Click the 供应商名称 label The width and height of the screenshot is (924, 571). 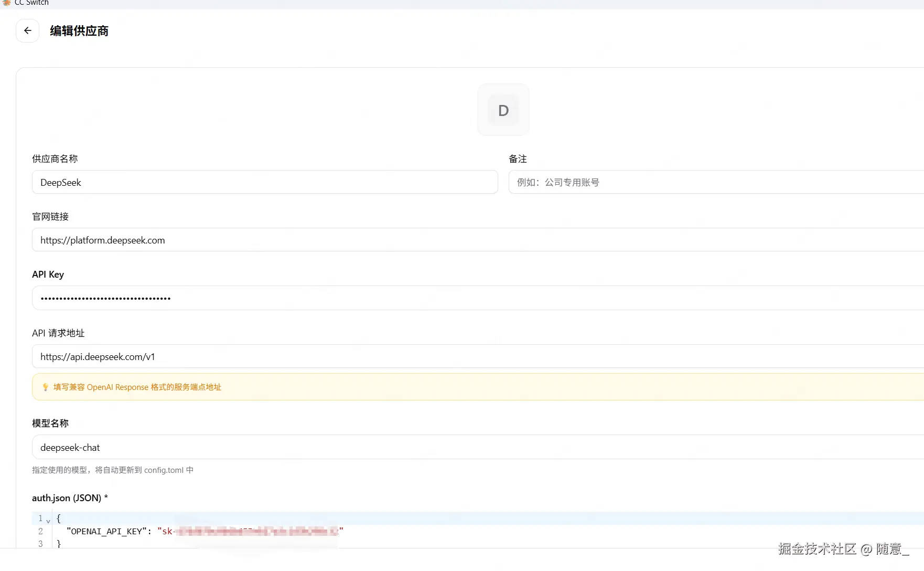pyautogui.click(x=55, y=158)
